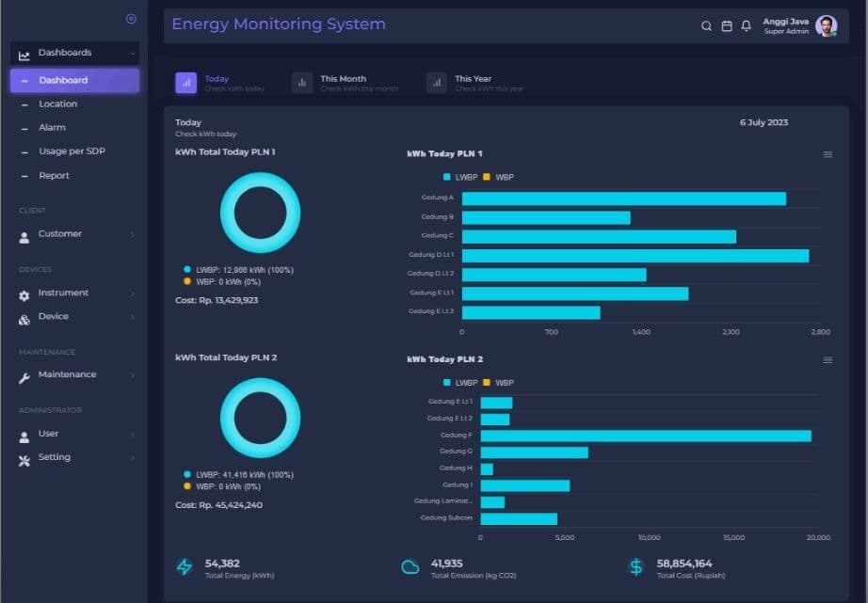The width and height of the screenshot is (868, 603).
Task: Click the Gedung C bar in PLN 1 chart
Action: pos(599,237)
